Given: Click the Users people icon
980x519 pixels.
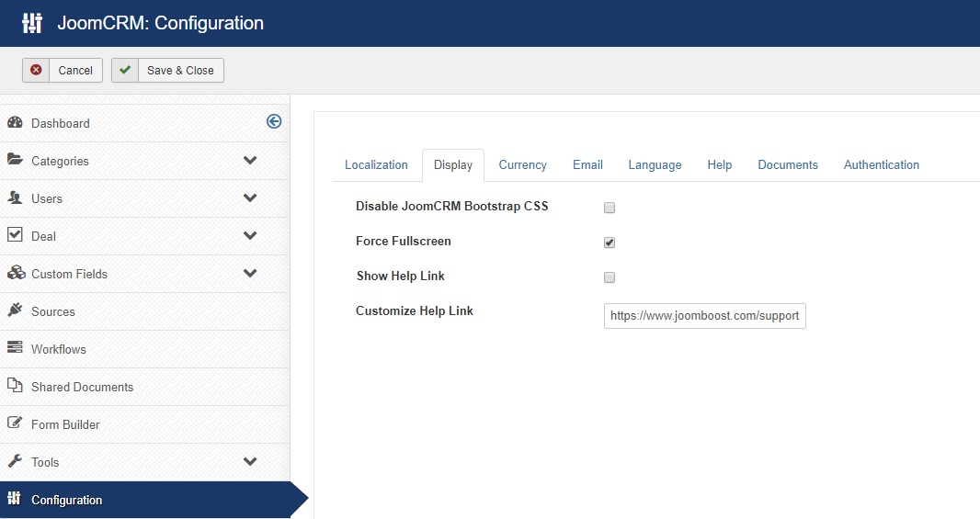Looking at the screenshot, I should [x=15, y=197].
